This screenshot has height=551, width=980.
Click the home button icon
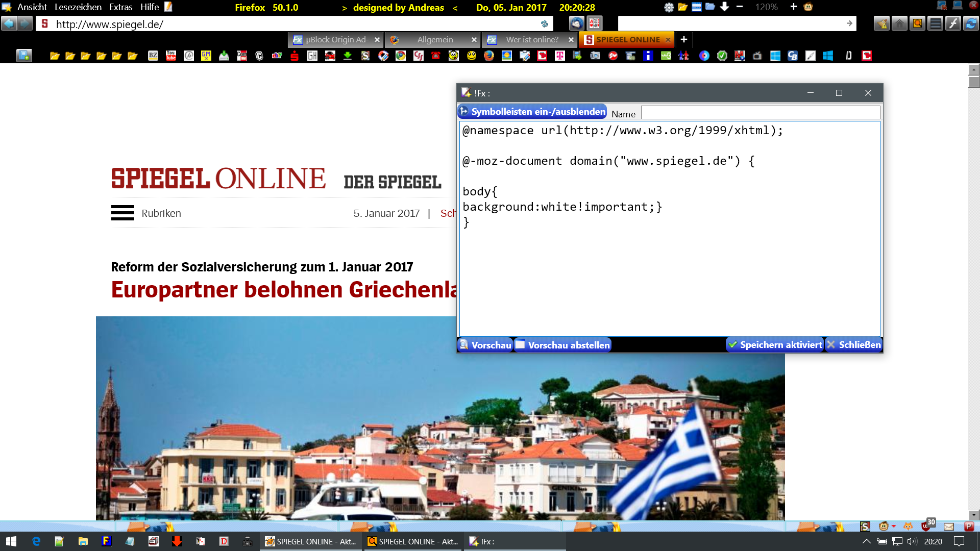[899, 23]
